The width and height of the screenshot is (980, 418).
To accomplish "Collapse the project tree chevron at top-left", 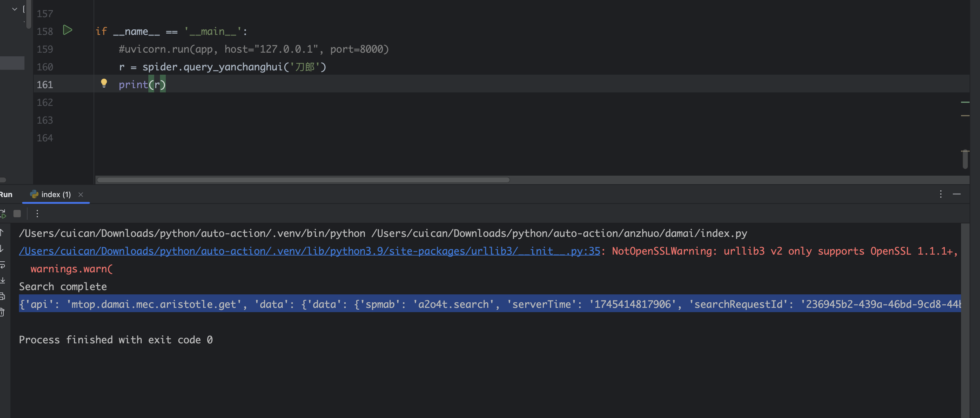I will click(14, 9).
